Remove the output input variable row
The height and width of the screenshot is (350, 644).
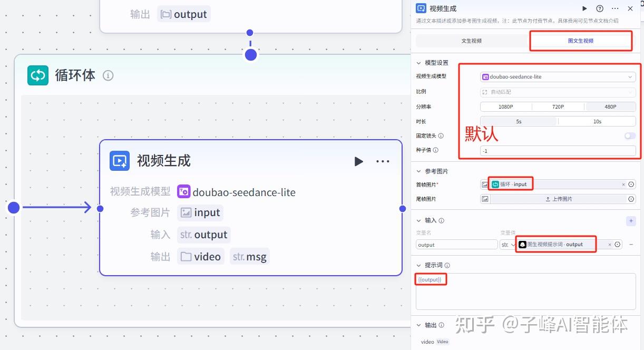point(631,245)
